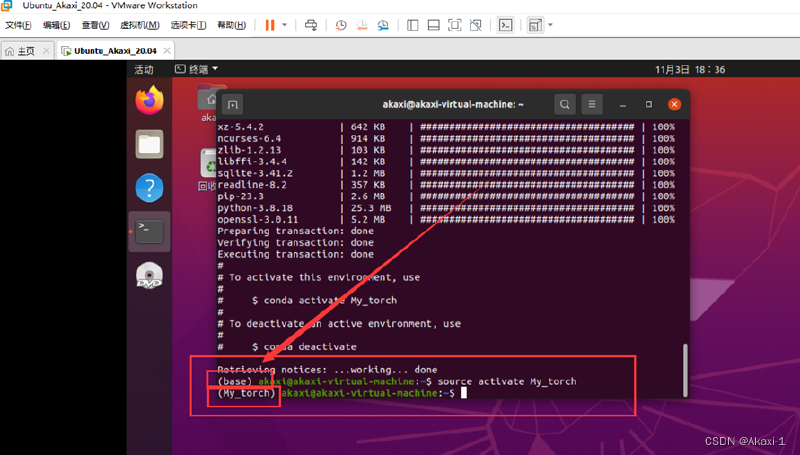The height and width of the screenshot is (455, 800).
Task: Click the terminal search magnifier button
Action: 564,104
